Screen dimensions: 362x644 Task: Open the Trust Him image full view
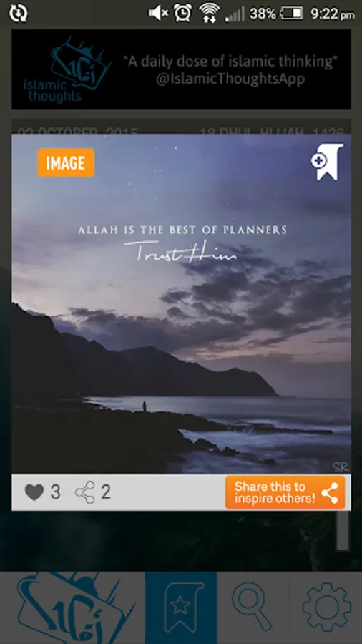[181, 304]
